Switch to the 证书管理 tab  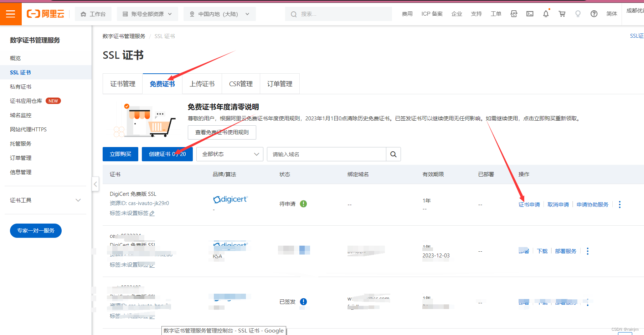[x=123, y=84]
